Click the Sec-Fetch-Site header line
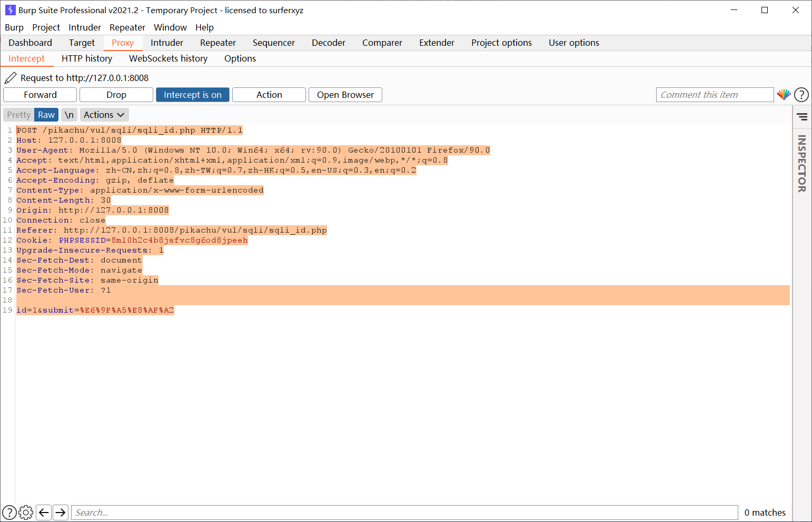 tap(87, 280)
